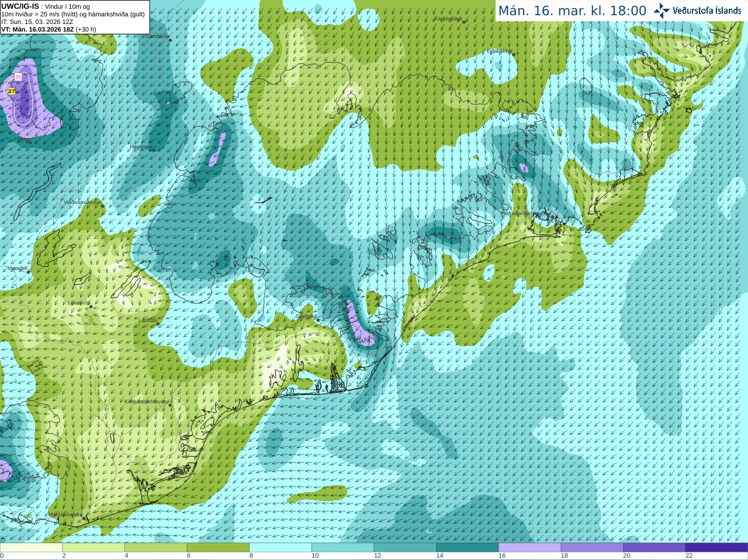Click the date header Mán. 16. mar. kl. 18:00
This screenshot has height=560, width=748.
[x=572, y=11]
